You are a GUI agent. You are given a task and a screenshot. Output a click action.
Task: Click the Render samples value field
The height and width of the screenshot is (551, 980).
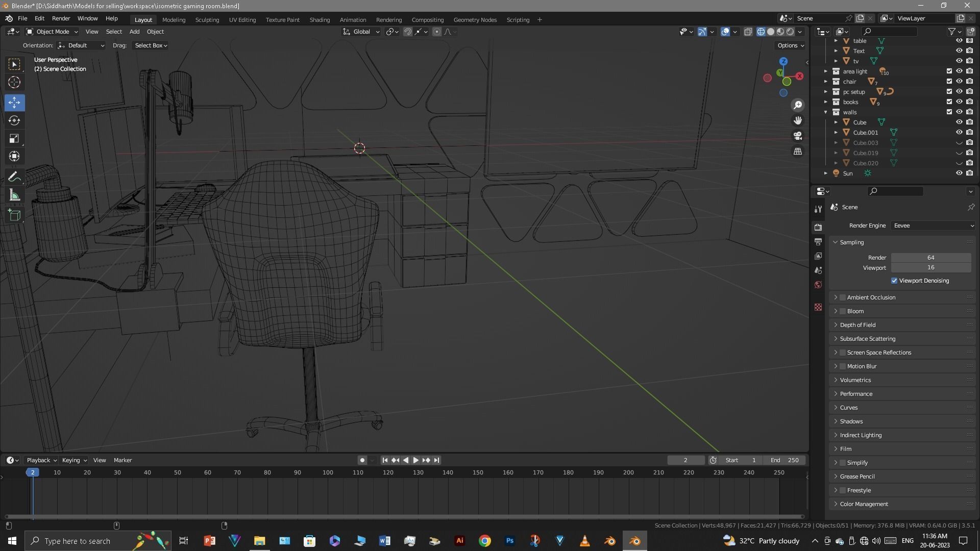(930, 258)
